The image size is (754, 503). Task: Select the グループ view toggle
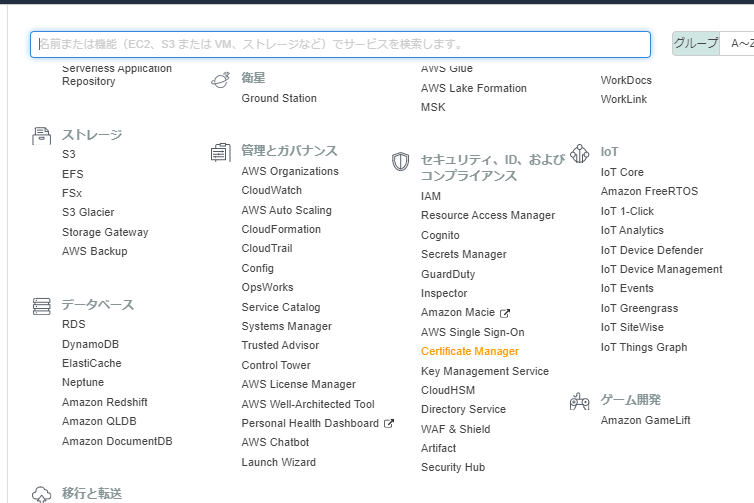[x=696, y=44]
